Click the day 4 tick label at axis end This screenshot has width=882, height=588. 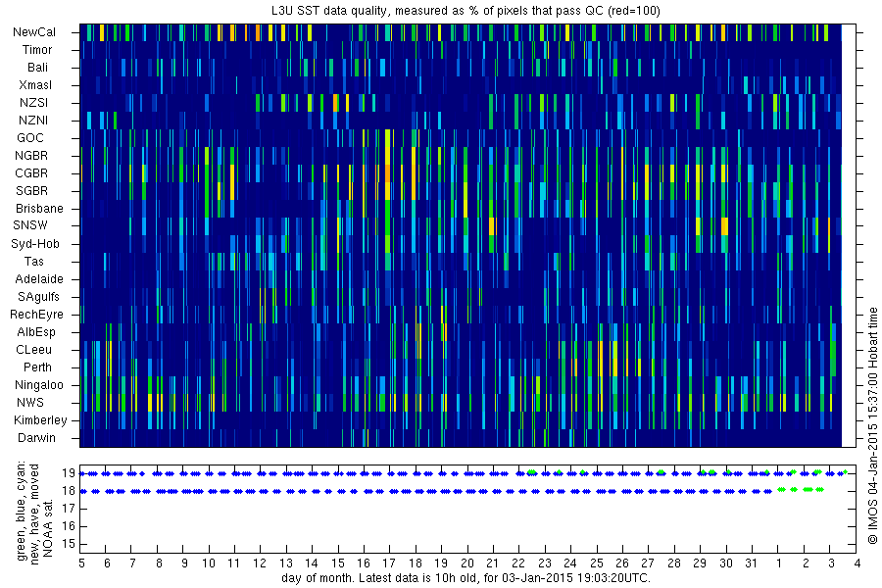click(x=857, y=563)
